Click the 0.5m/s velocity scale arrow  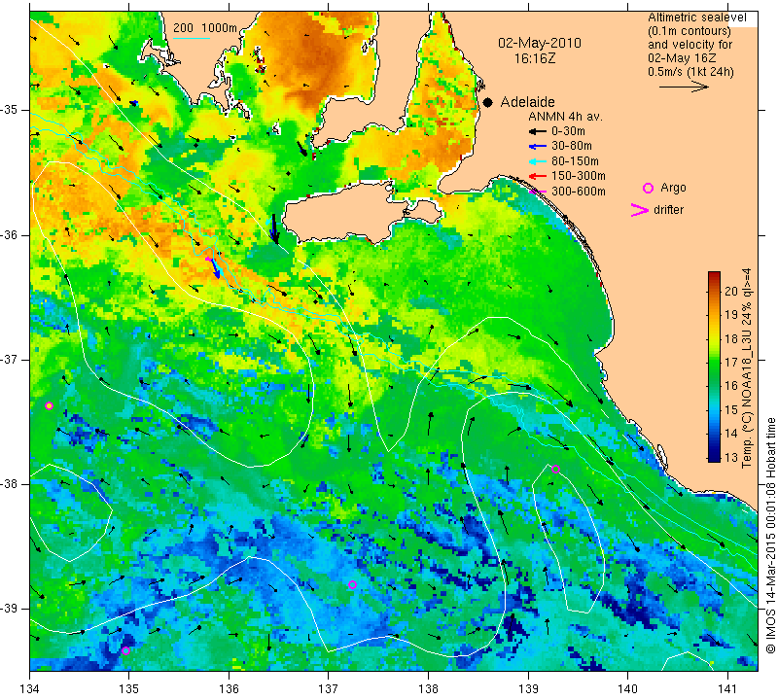[x=684, y=87]
